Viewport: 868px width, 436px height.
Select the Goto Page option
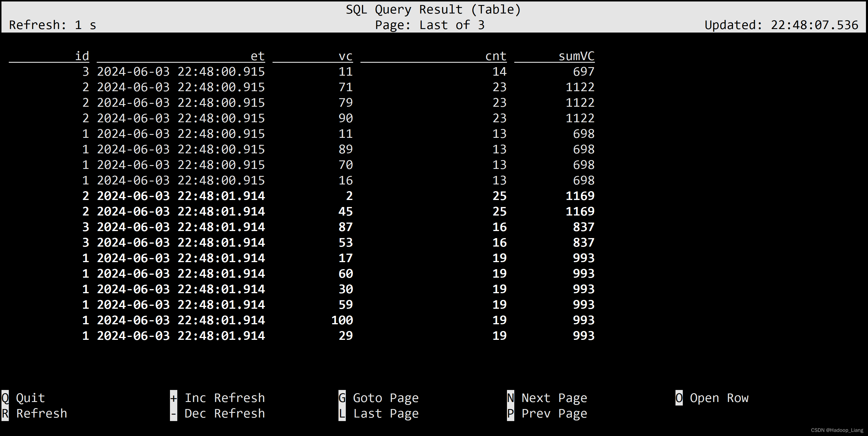click(x=379, y=398)
